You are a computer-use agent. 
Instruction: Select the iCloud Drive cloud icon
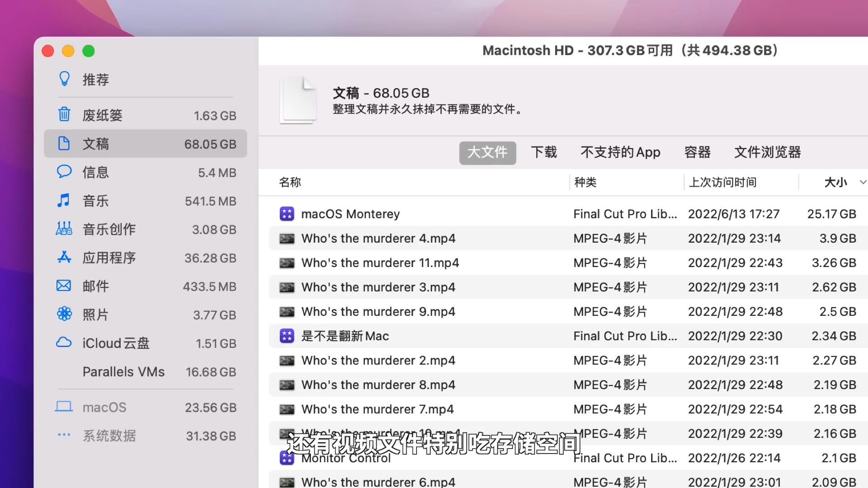click(64, 343)
